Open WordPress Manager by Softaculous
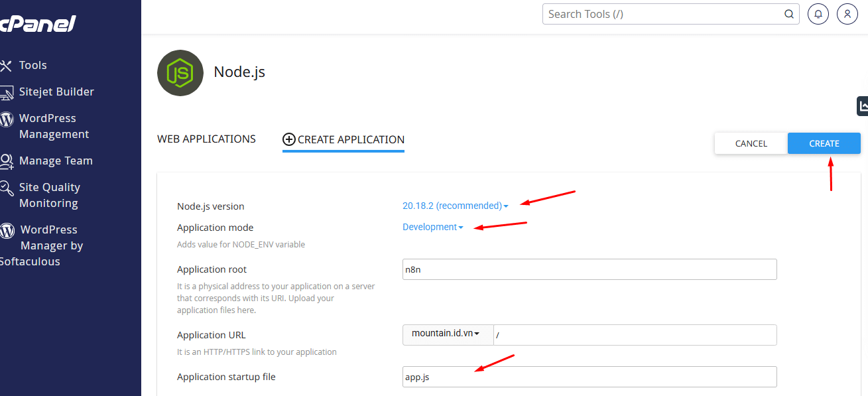Image resolution: width=868 pixels, height=396 pixels. point(42,245)
